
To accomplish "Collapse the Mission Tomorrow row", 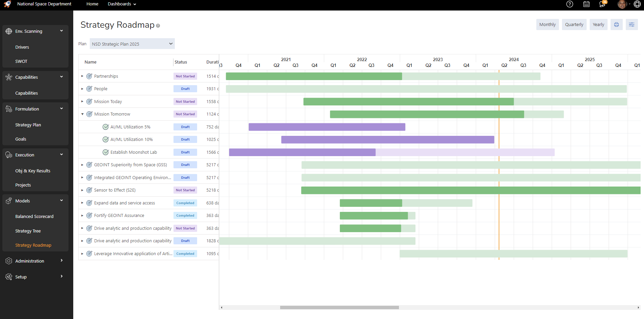I will click(82, 114).
